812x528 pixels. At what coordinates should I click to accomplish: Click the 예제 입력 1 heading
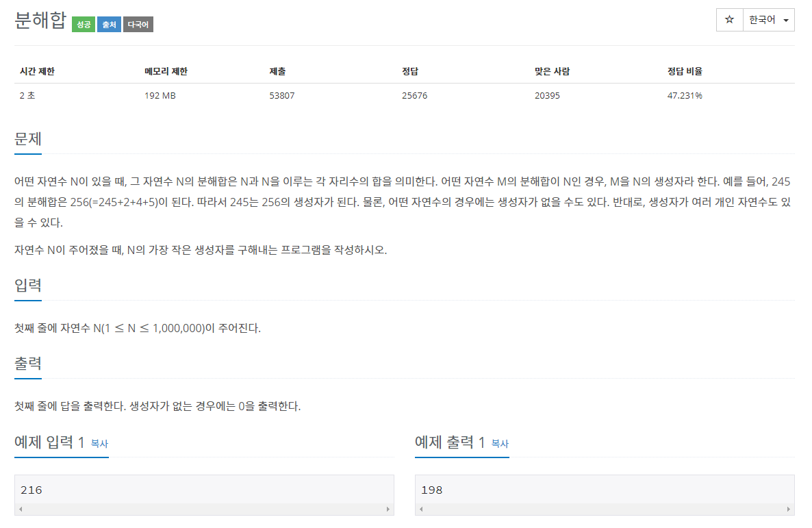pos(49,442)
